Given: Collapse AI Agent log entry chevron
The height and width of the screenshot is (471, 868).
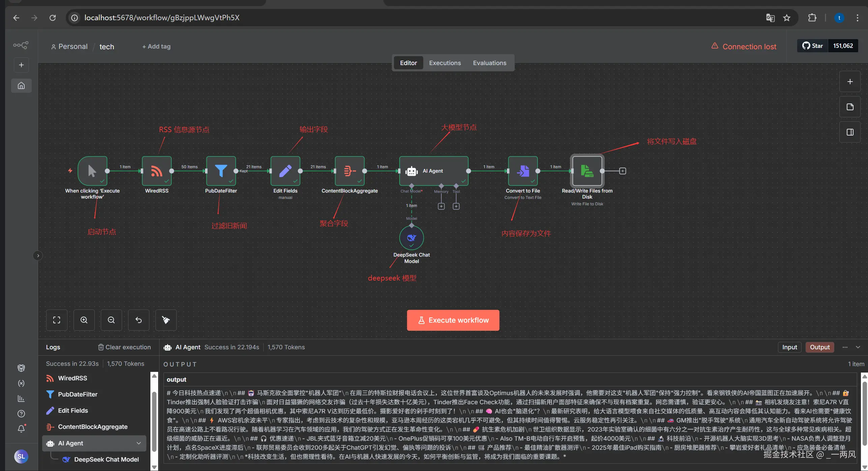Looking at the screenshot, I should [139, 443].
